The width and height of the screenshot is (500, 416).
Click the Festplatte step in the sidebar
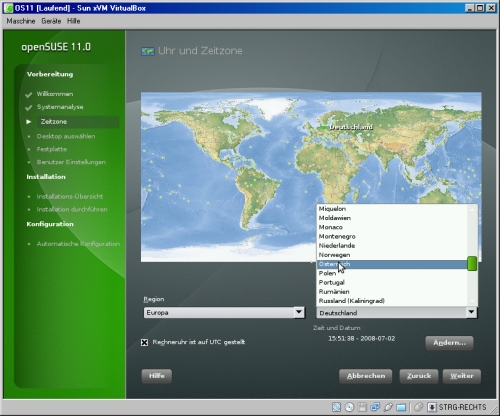tap(52, 149)
